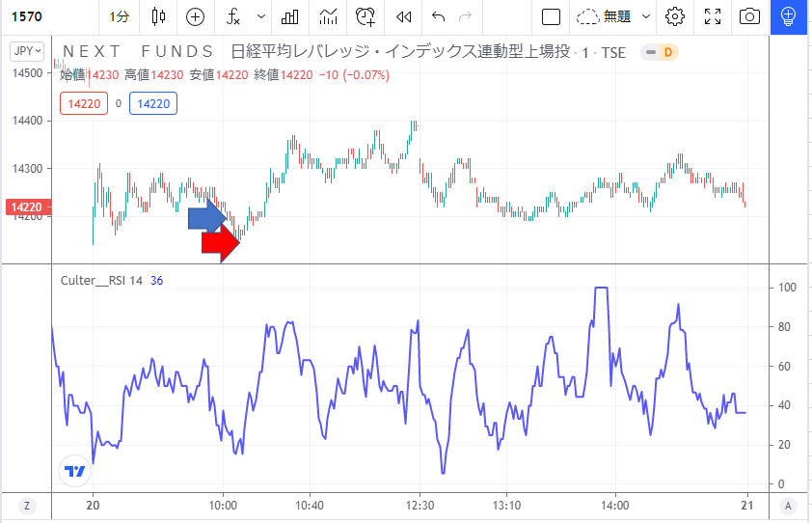Click the 高値14230 high price text

[153, 75]
